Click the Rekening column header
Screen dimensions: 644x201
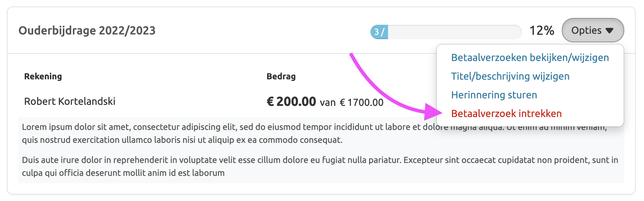click(43, 76)
